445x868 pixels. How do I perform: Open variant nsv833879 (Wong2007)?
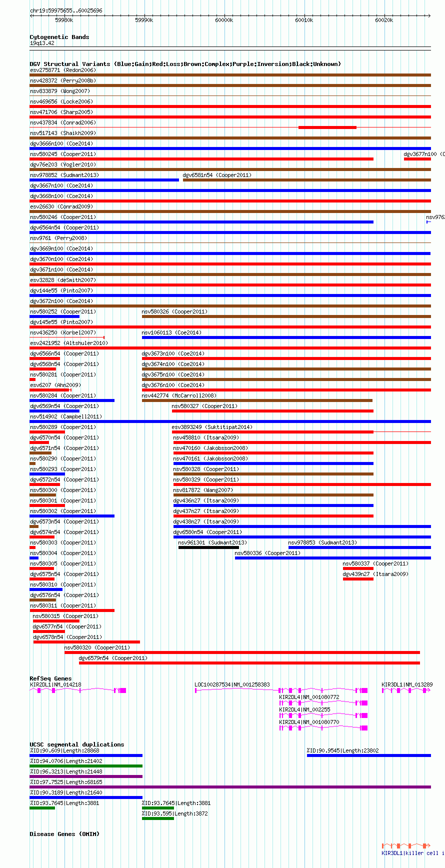tap(230, 95)
